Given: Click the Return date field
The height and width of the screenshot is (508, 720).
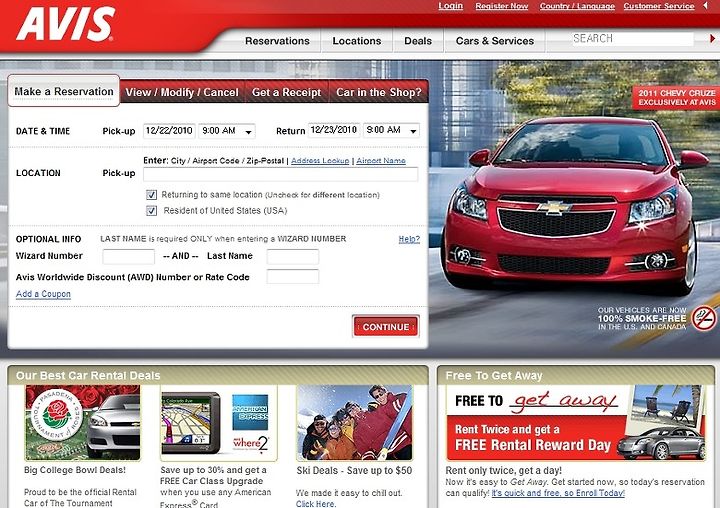Looking at the screenshot, I should pyautogui.click(x=334, y=130).
